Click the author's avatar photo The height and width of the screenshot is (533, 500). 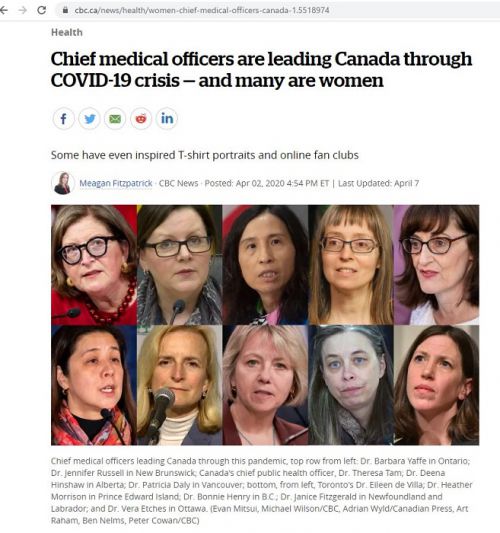pyautogui.click(x=63, y=183)
